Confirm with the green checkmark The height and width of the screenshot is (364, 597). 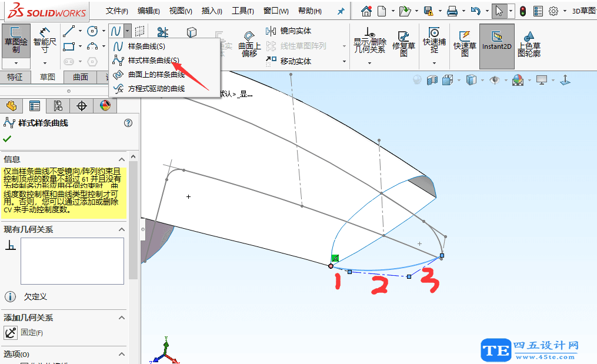(x=7, y=139)
